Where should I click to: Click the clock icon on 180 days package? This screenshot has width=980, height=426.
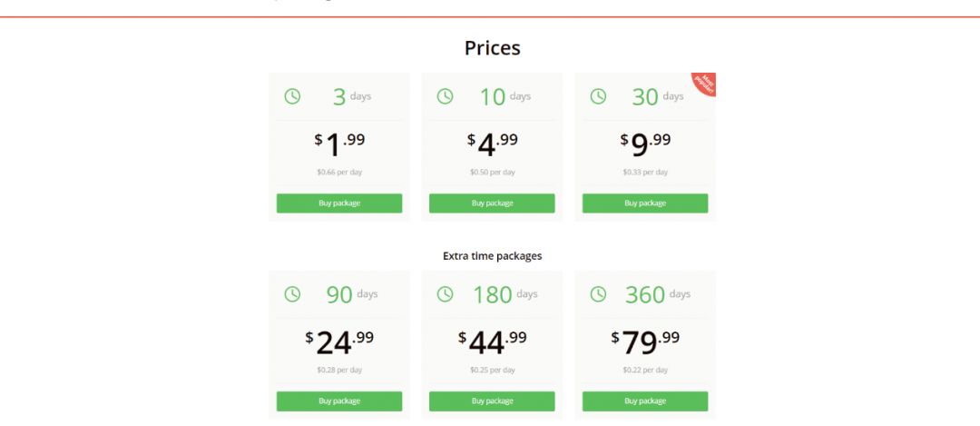click(x=445, y=294)
